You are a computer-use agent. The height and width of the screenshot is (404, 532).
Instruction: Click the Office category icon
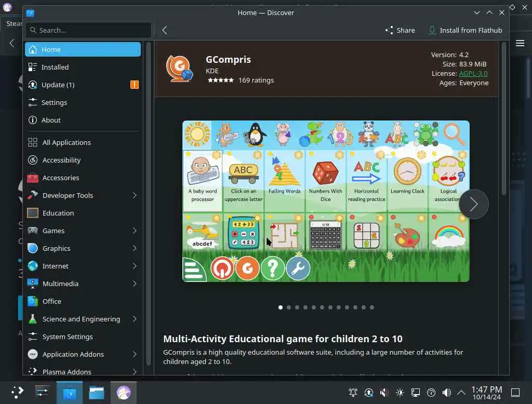[x=33, y=301]
